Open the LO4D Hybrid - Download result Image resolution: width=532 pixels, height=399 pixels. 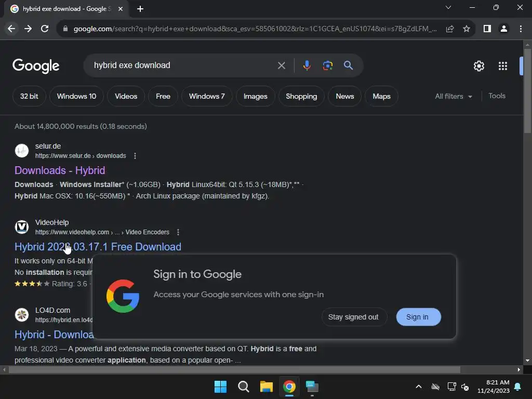click(x=54, y=335)
